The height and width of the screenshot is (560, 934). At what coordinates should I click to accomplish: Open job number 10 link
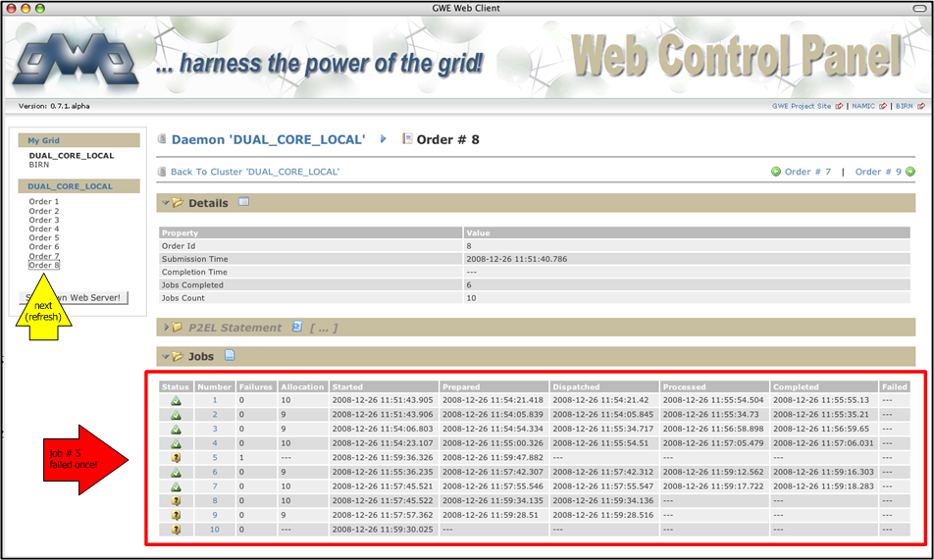click(x=215, y=529)
